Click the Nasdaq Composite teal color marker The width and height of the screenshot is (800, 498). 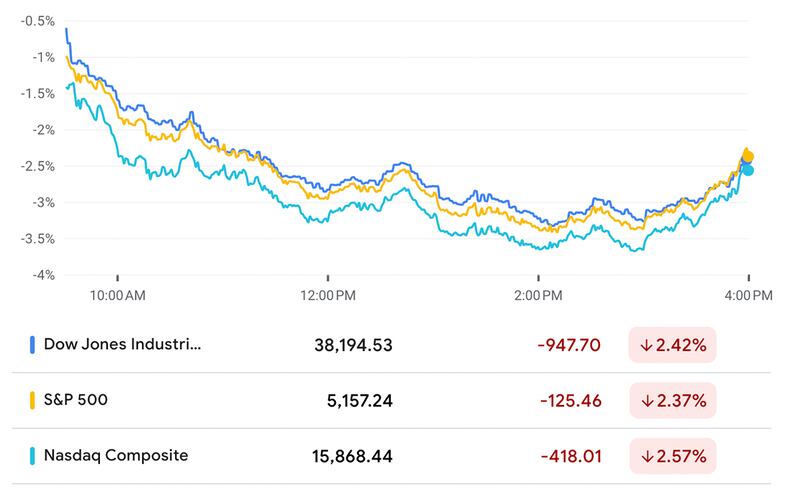point(33,456)
